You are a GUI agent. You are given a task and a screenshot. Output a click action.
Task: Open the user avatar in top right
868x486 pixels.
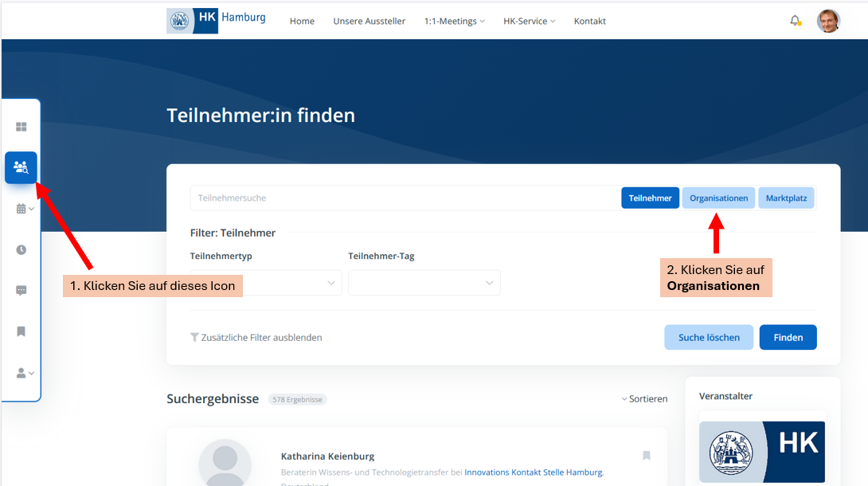(828, 21)
